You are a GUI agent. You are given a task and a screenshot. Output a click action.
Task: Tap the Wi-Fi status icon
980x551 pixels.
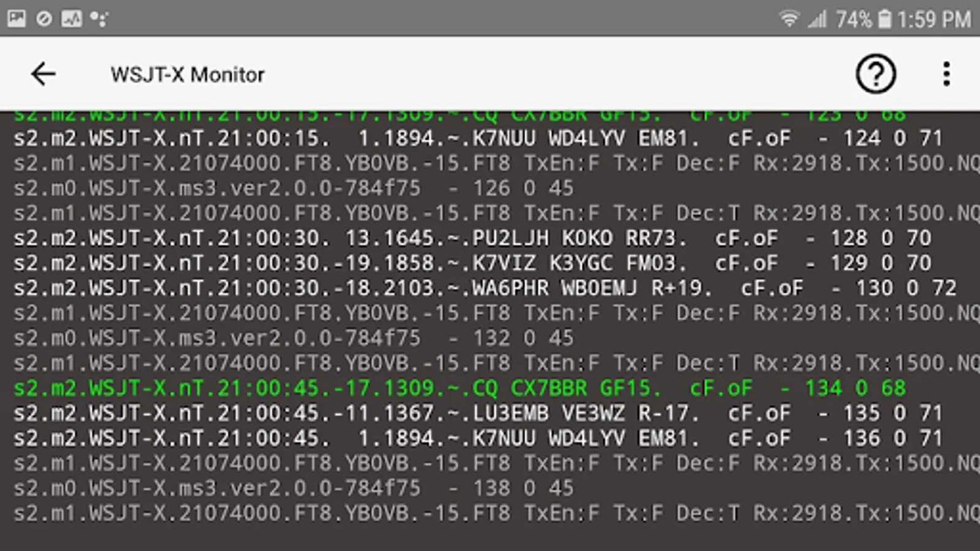click(789, 19)
